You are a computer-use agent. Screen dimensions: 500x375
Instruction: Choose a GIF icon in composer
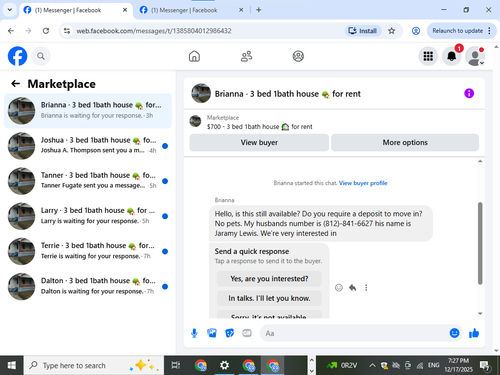247,333
